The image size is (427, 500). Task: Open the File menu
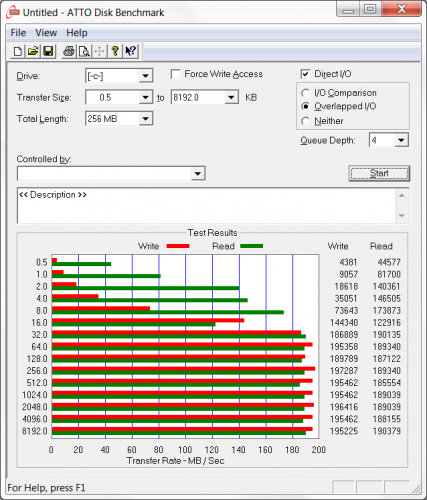[x=18, y=33]
